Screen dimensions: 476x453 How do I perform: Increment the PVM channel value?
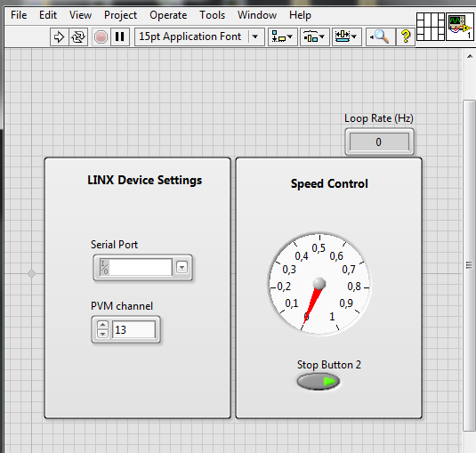[x=102, y=325]
